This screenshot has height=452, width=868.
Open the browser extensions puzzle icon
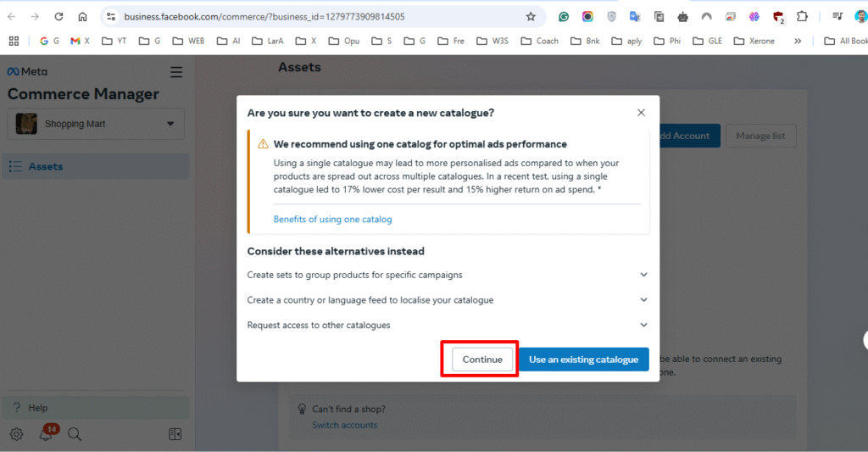[x=802, y=17]
